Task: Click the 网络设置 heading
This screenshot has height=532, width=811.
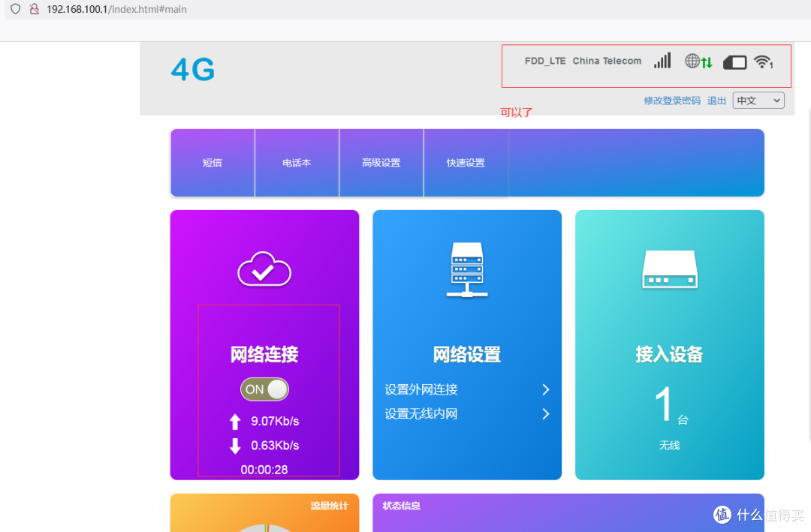Action: pos(466,355)
